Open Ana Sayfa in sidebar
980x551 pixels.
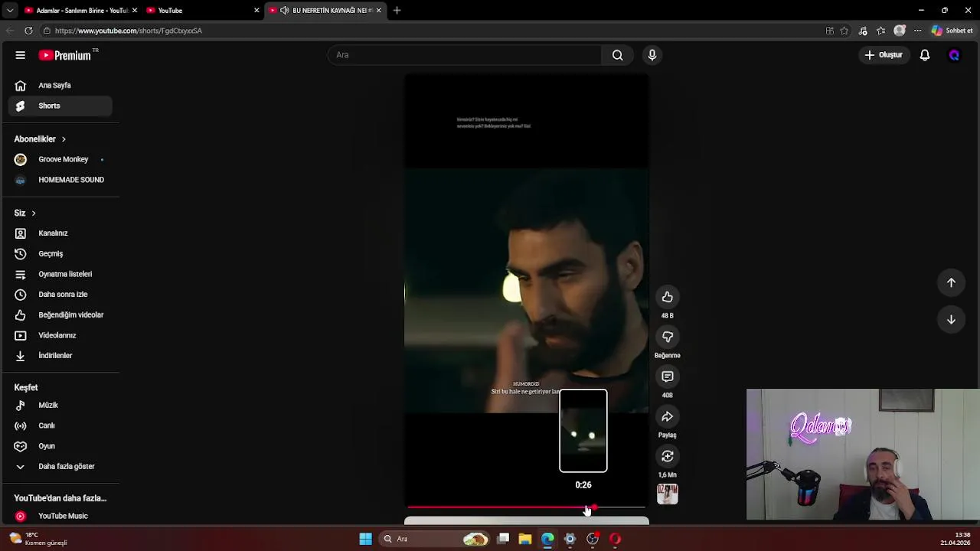coord(60,86)
